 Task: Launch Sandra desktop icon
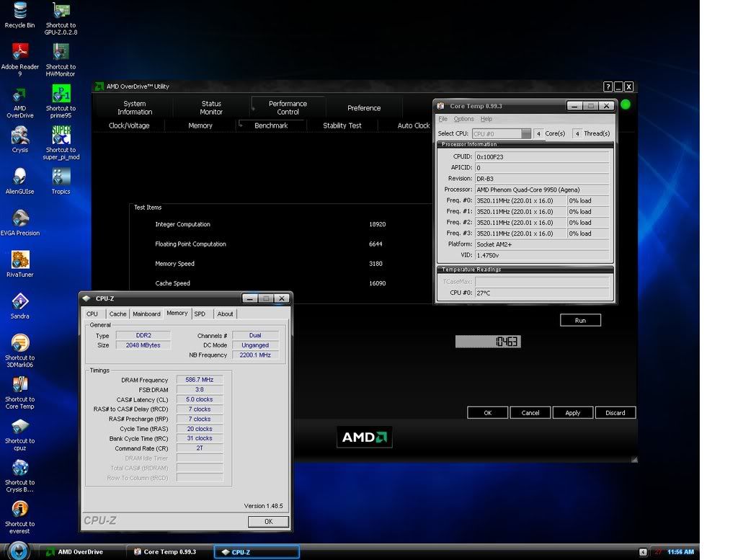[19, 306]
